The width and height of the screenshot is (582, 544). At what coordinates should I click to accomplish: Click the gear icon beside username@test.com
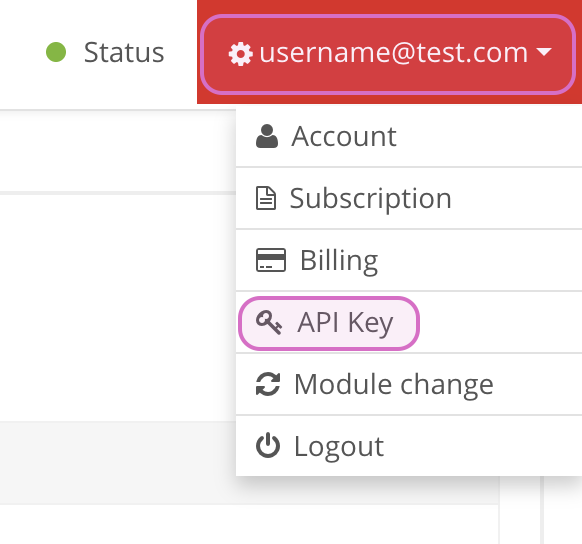click(x=241, y=54)
